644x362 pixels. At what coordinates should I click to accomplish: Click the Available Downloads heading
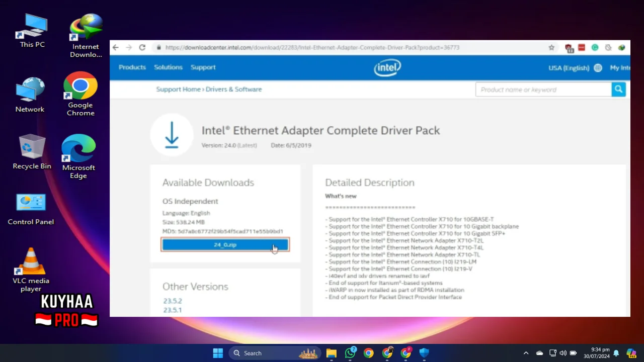208,183
